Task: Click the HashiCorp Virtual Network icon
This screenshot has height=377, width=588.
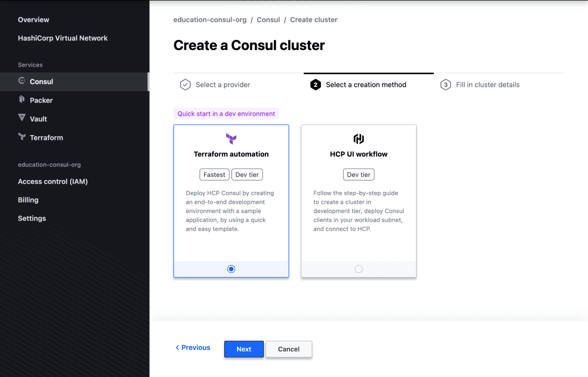Action: click(63, 38)
